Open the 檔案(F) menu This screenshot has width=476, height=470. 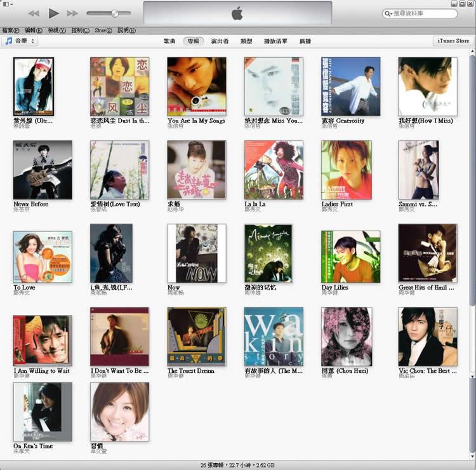click(10, 30)
